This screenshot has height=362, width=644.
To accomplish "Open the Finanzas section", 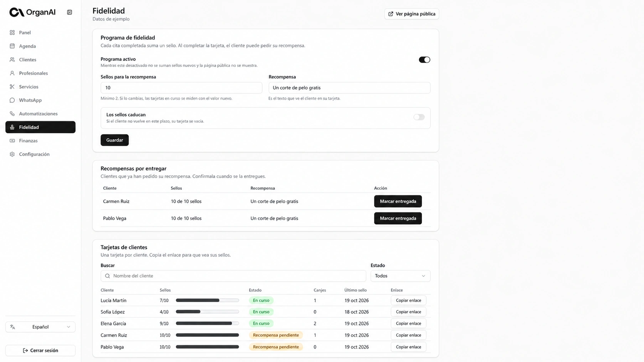I will coord(40,140).
